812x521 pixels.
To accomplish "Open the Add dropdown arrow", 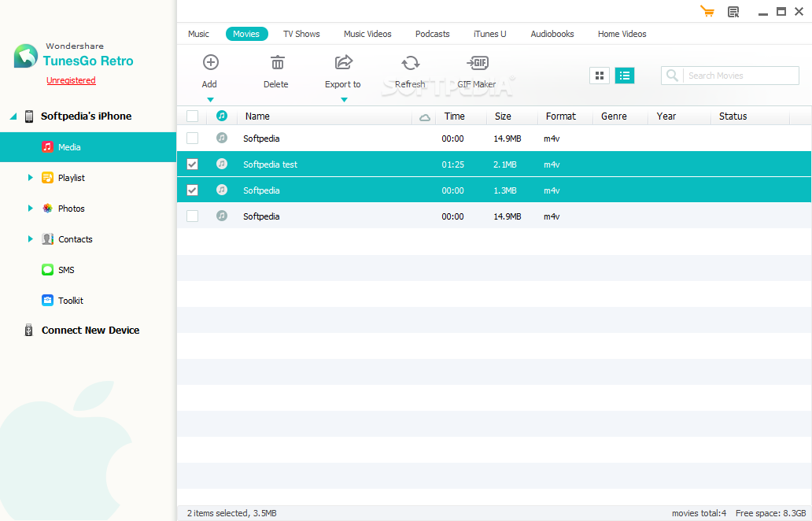I will pyautogui.click(x=210, y=99).
